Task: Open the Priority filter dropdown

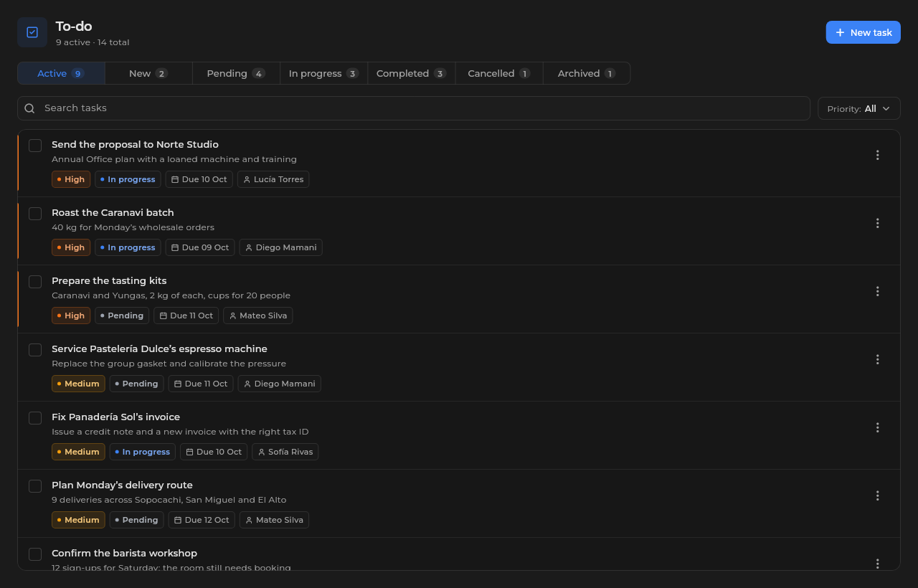Action: click(859, 108)
